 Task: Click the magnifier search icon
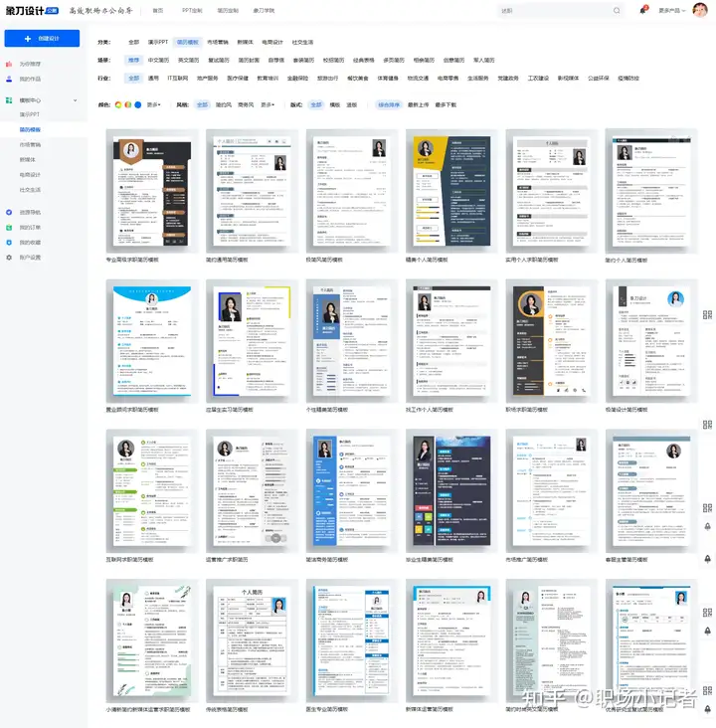[x=617, y=11]
